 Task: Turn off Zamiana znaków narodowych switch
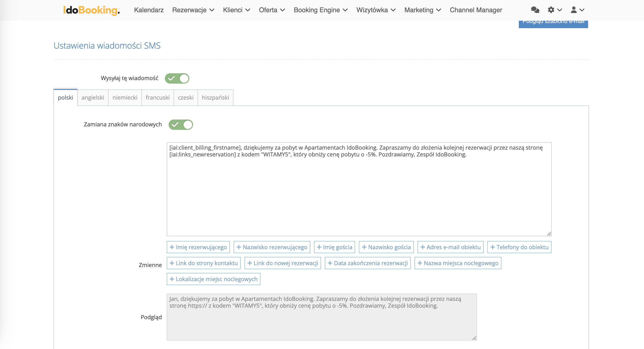point(181,124)
